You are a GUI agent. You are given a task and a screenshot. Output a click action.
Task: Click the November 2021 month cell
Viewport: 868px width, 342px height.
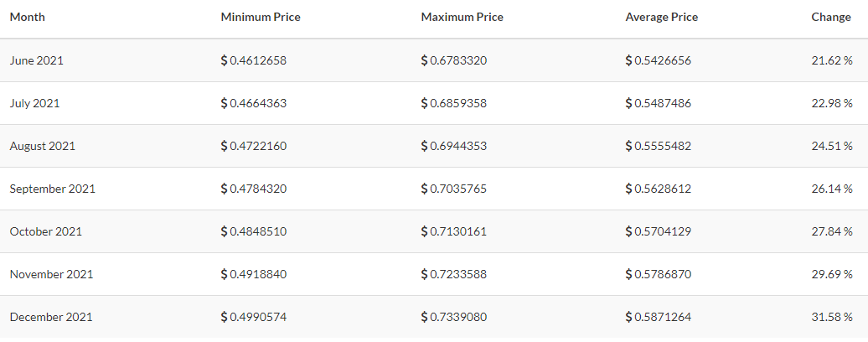pos(51,274)
